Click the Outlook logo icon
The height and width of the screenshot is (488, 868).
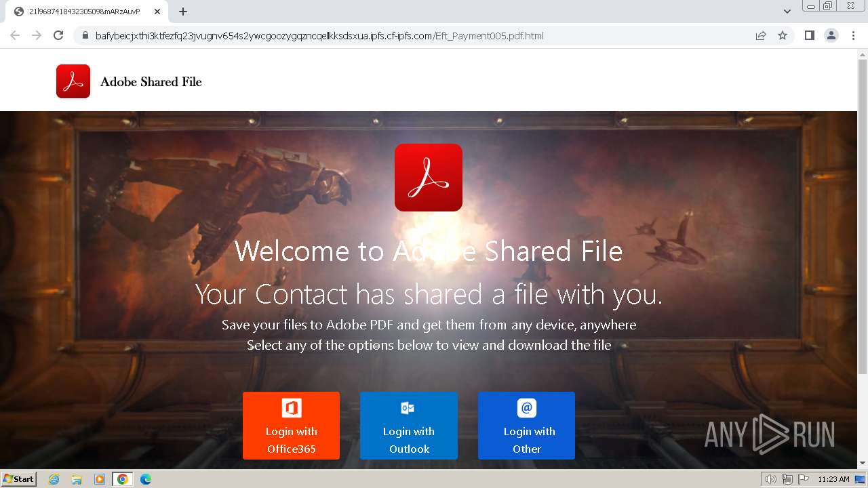click(x=408, y=408)
